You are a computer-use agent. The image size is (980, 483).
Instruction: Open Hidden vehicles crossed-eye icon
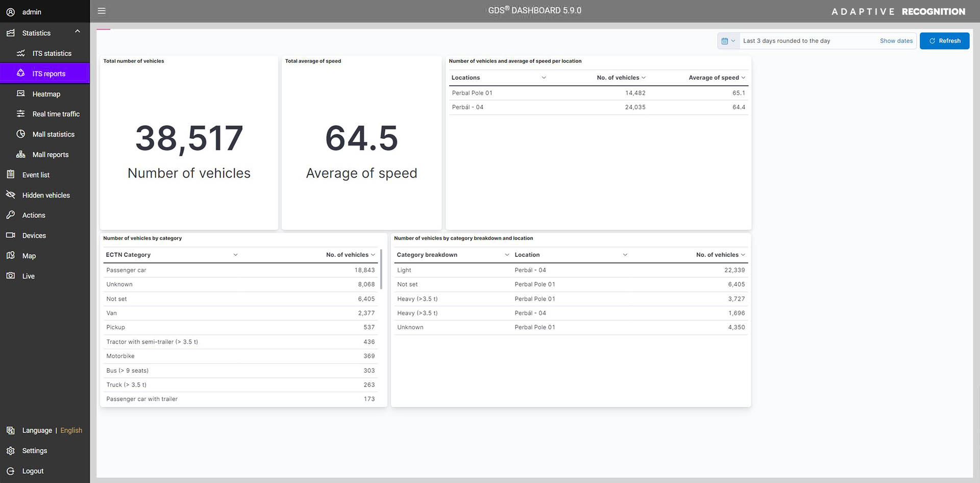tap(10, 195)
